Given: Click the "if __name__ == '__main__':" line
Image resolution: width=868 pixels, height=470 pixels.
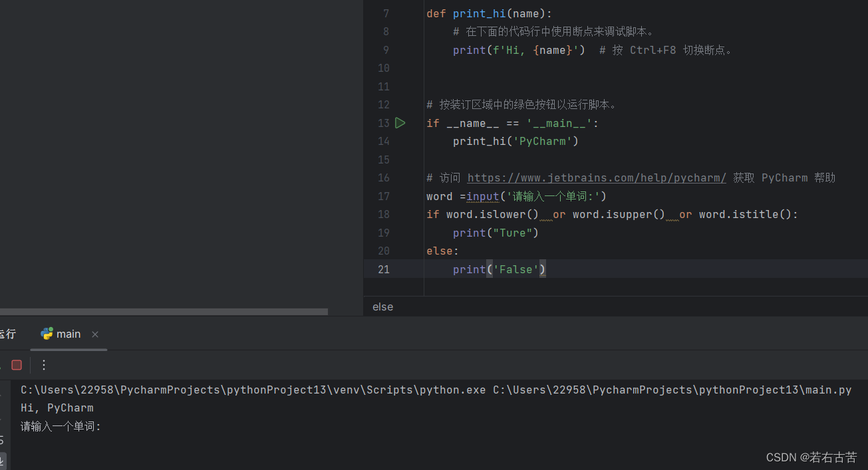Looking at the screenshot, I should point(513,123).
